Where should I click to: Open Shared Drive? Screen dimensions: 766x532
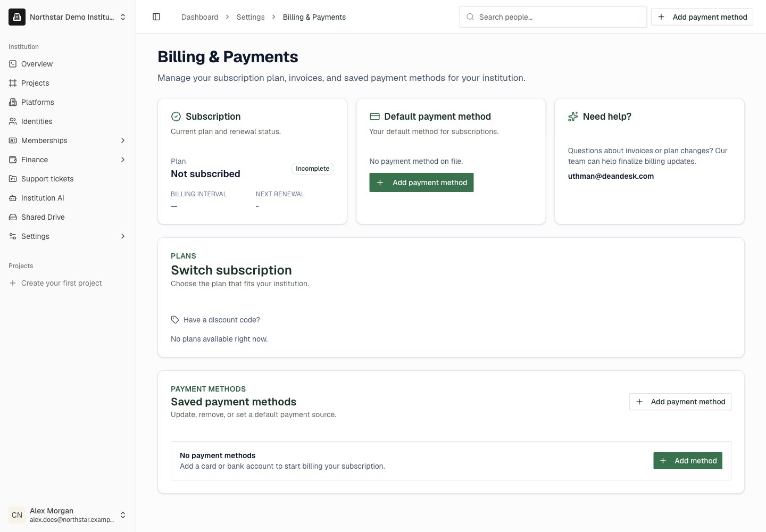coord(68,217)
